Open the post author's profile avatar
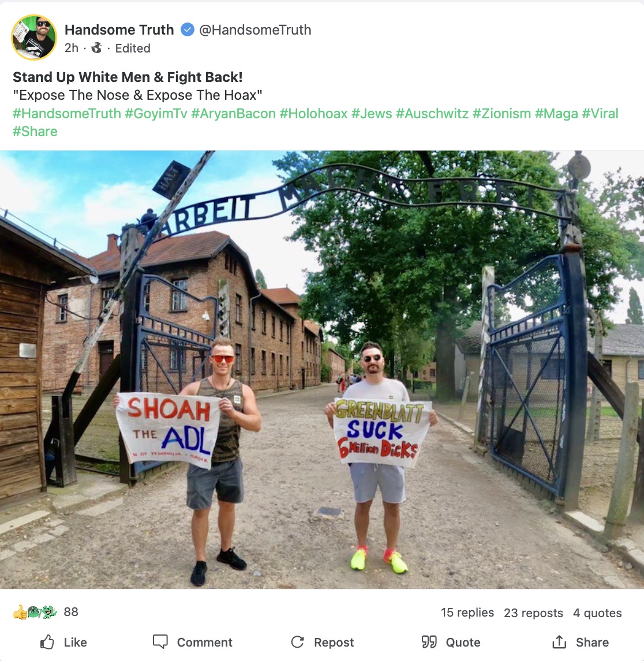This screenshot has width=644, height=661. tap(33, 37)
